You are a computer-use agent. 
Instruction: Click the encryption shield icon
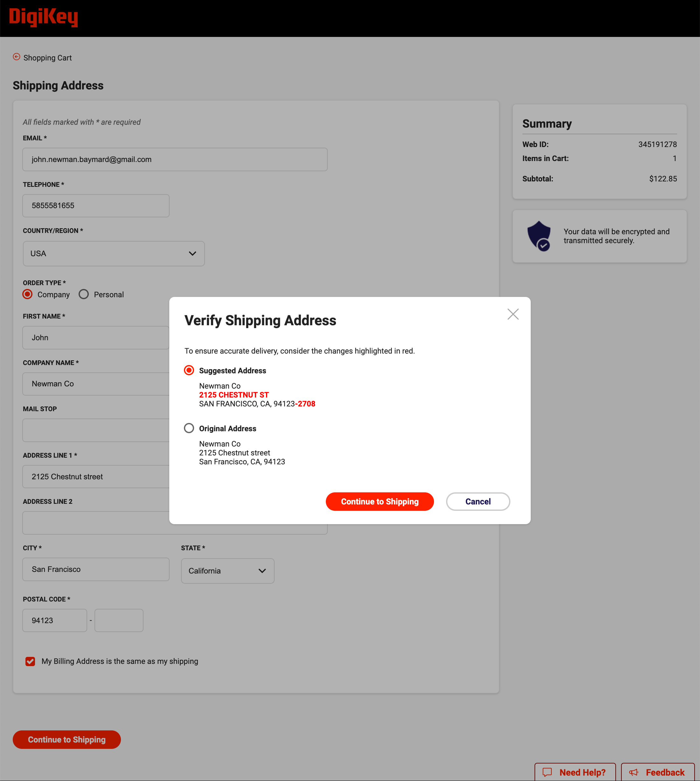point(540,236)
